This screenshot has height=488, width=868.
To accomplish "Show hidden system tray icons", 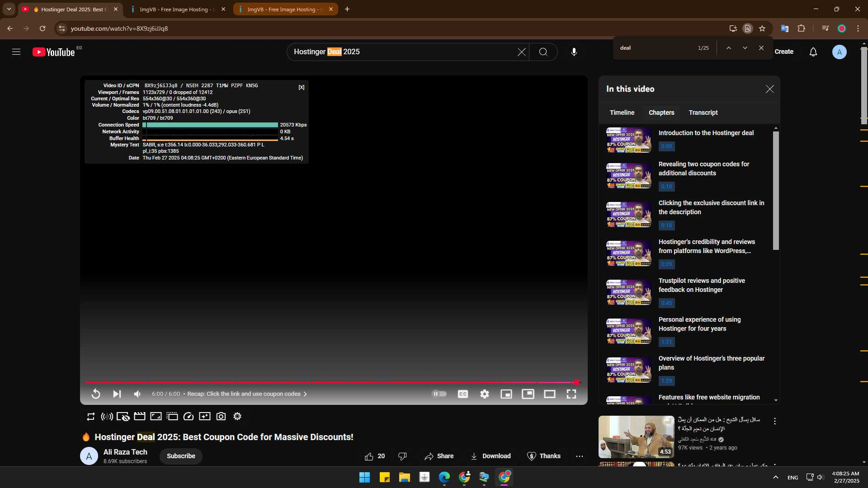I will [775, 477].
